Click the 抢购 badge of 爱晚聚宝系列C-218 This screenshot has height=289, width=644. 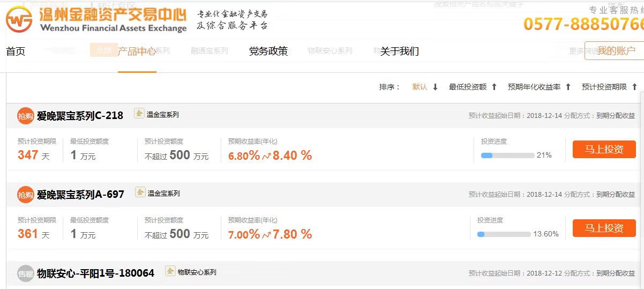26,116
